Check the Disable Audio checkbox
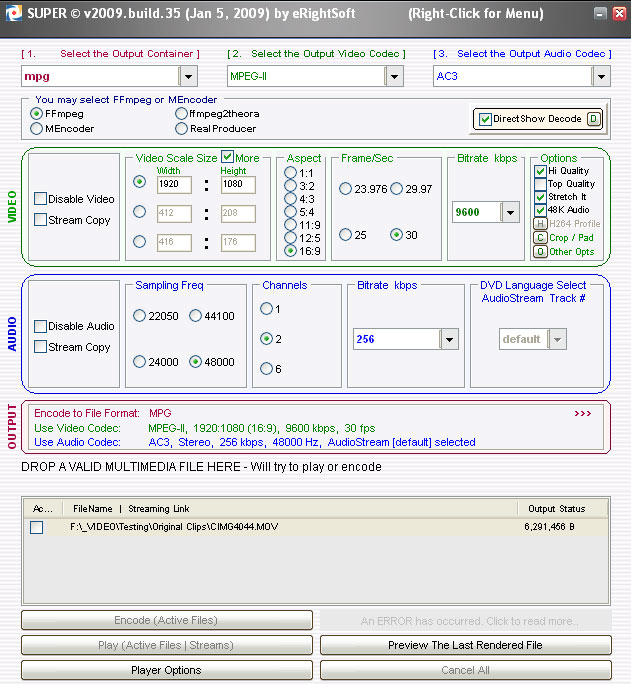 click(x=40, y=326)
